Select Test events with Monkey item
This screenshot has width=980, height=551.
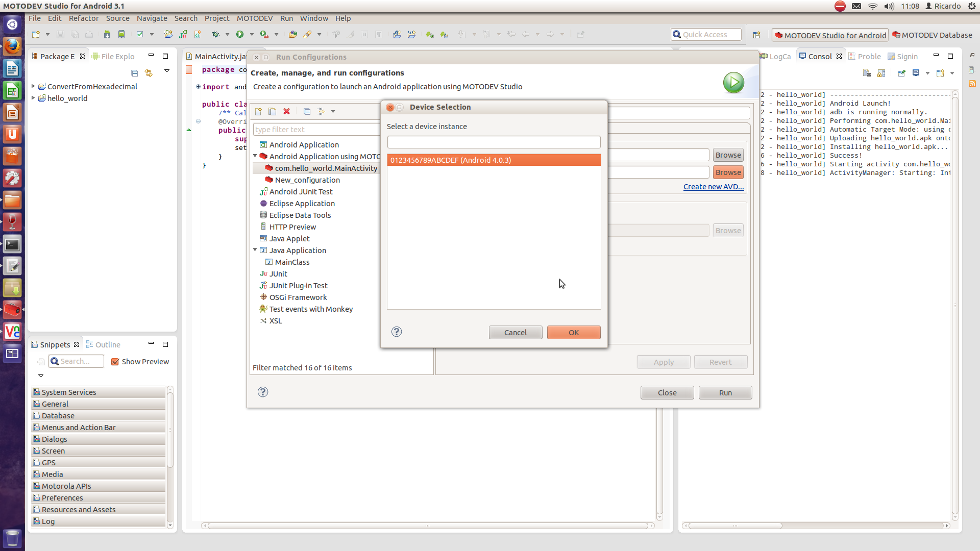(311, 309)
